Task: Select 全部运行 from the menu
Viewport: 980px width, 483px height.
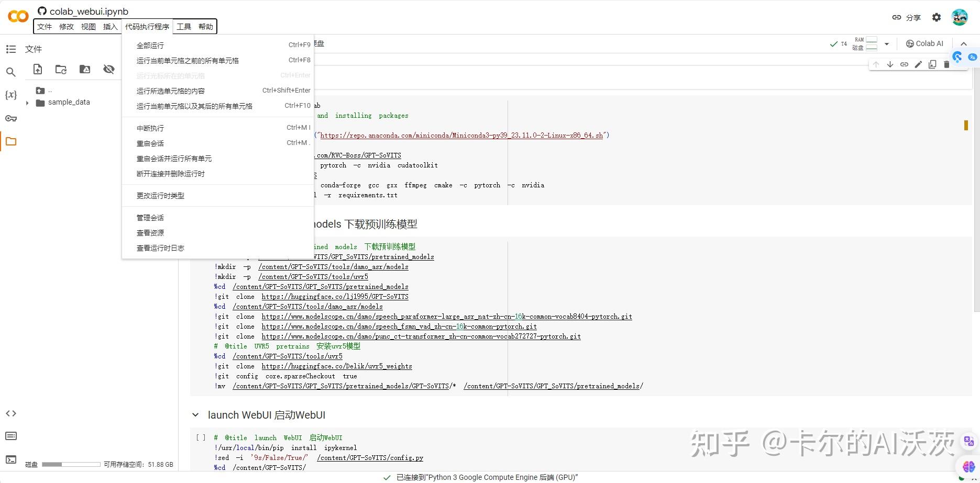Action: pyautogui.click(x=150, y=45)
